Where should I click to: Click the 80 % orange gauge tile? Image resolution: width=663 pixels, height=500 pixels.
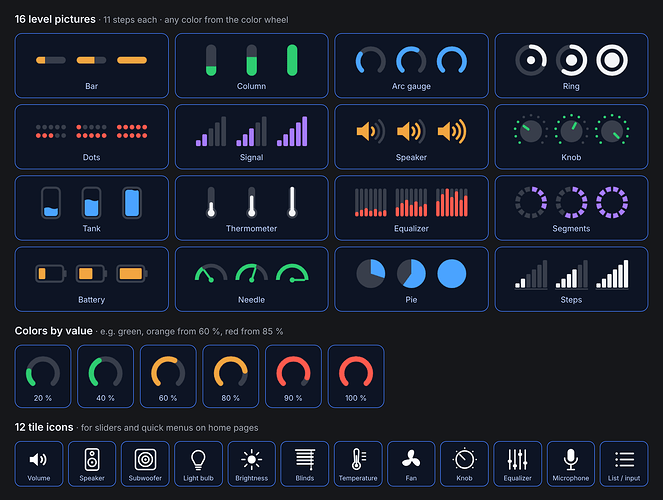230,376
